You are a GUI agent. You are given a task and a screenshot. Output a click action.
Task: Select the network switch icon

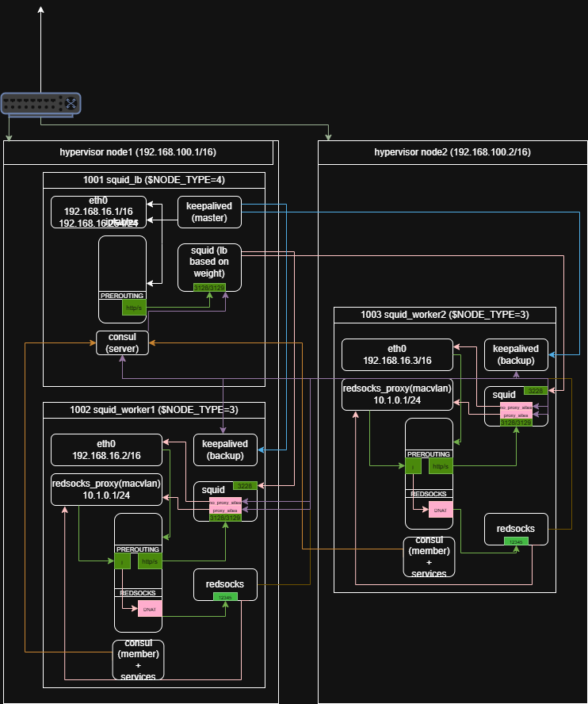(x=40, y=105)
